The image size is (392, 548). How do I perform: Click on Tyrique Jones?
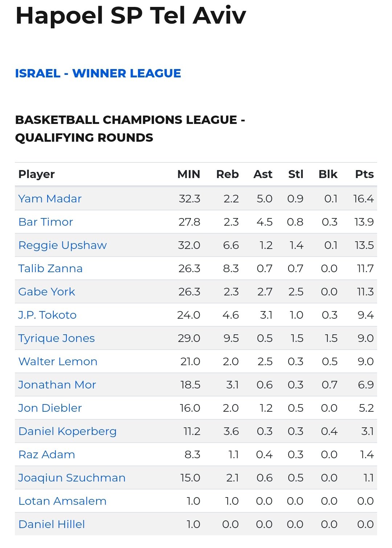coord(57,338)
